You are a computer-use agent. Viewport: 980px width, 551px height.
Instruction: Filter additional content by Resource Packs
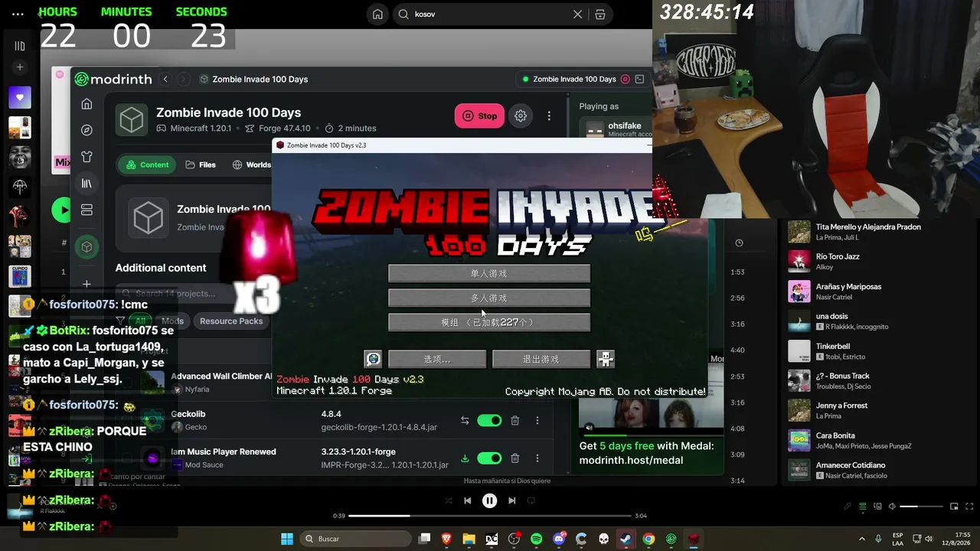231,321
